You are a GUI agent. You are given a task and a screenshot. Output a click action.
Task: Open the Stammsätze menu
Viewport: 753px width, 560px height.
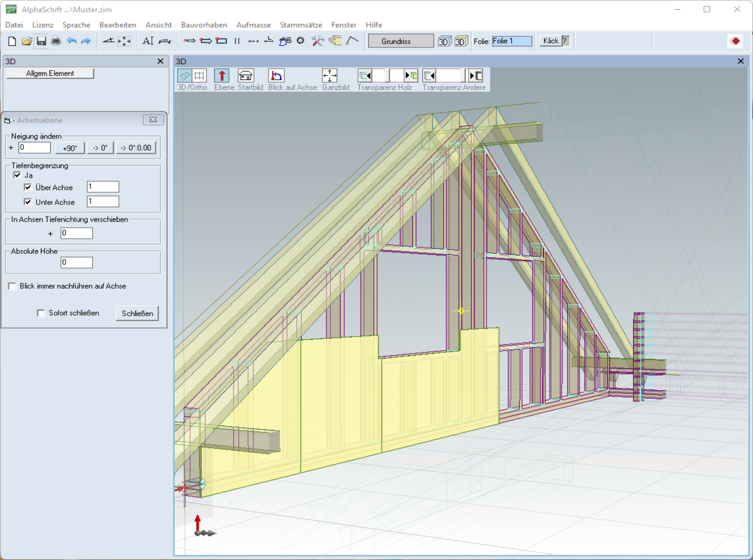point(301,25)
